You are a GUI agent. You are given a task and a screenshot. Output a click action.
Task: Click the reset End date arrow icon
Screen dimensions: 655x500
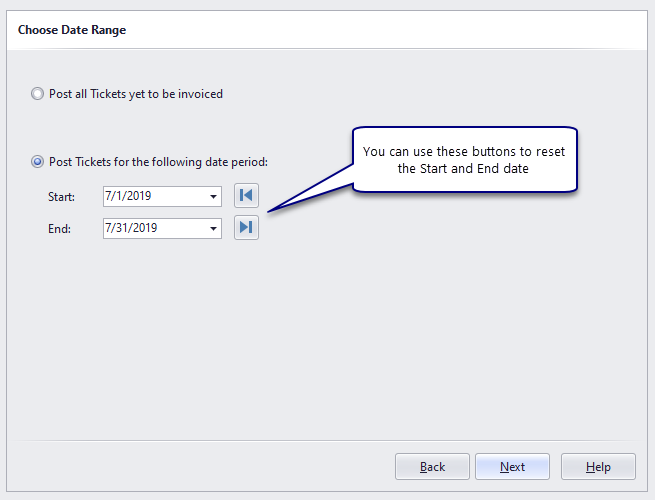point(246,228)
